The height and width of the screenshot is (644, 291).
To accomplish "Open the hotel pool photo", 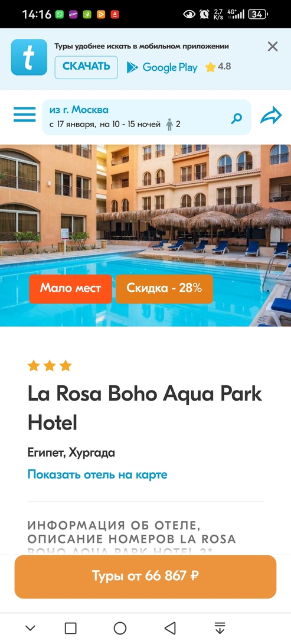I will coord(145,235).
